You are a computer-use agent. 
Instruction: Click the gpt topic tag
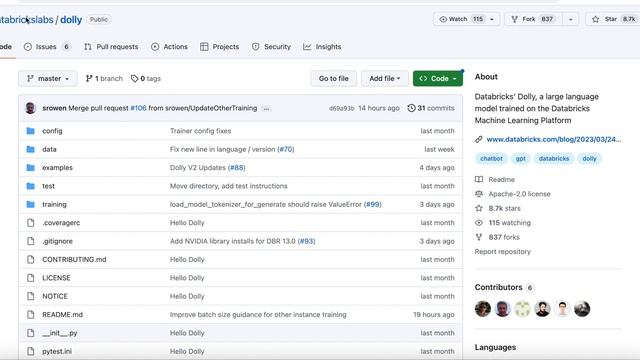point(520,158)
